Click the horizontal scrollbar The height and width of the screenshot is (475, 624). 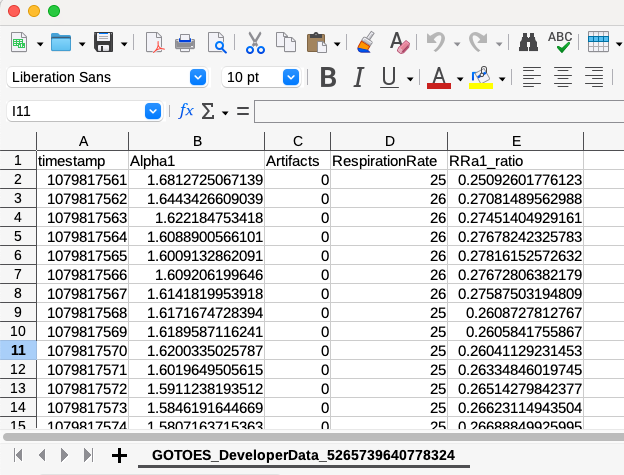coord(314,437)
